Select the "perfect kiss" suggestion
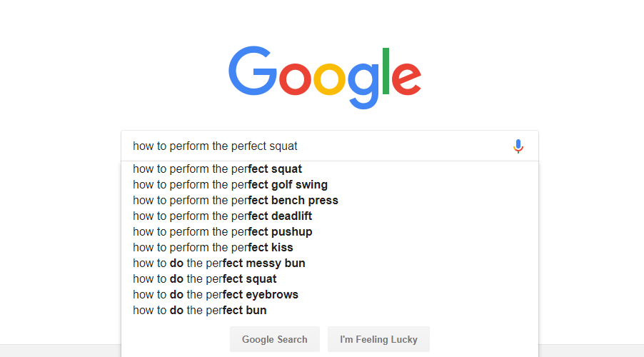The image size is (644, 357). click(x=213, y=248)
